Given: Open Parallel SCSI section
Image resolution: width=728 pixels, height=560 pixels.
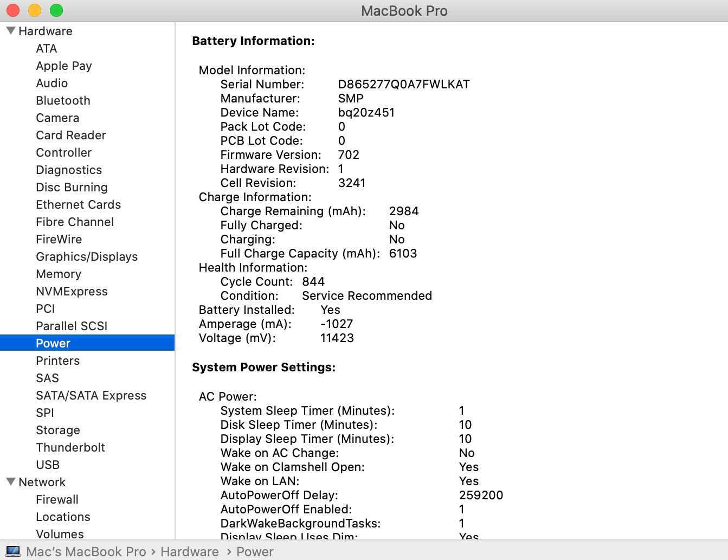Looking at the screenshot, I should tap(72, 326).
